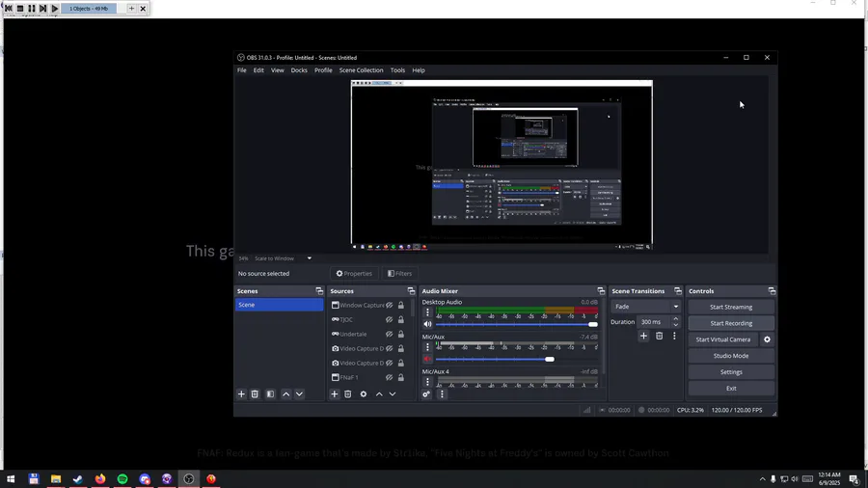
Task: Open Mic/Aux 4 three-dot options
Action: pyautogui.click(x=427, y=382)
